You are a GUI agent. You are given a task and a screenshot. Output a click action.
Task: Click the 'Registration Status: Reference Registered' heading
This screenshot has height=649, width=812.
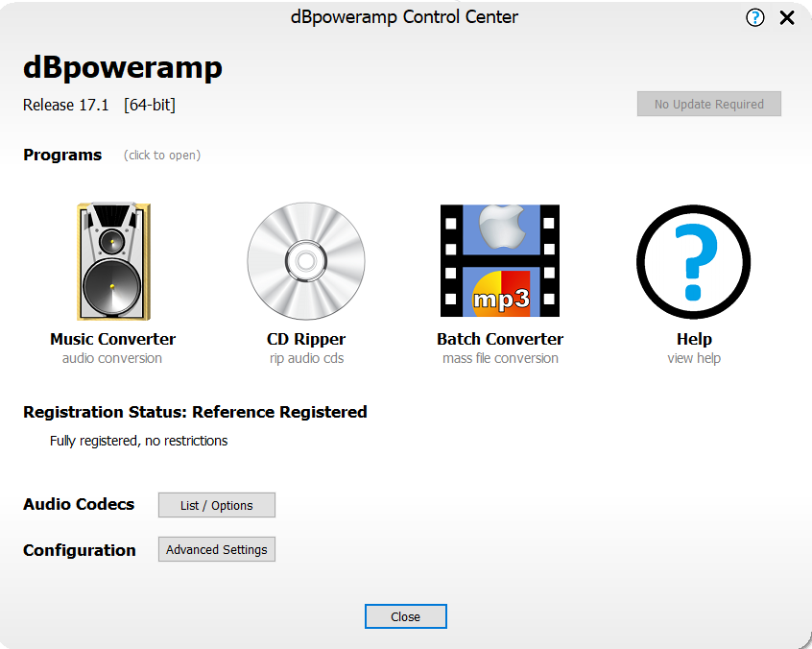[195, 412]
